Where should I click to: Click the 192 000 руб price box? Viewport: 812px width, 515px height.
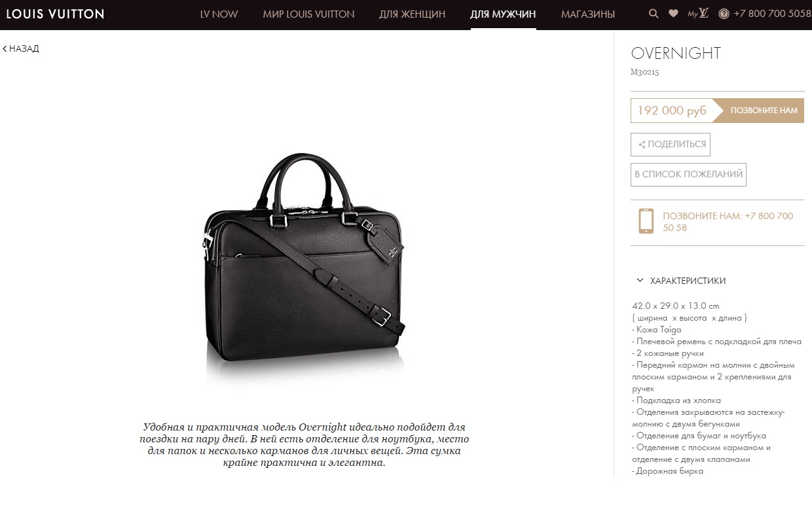pyautogui.click(x=672, y=111)
